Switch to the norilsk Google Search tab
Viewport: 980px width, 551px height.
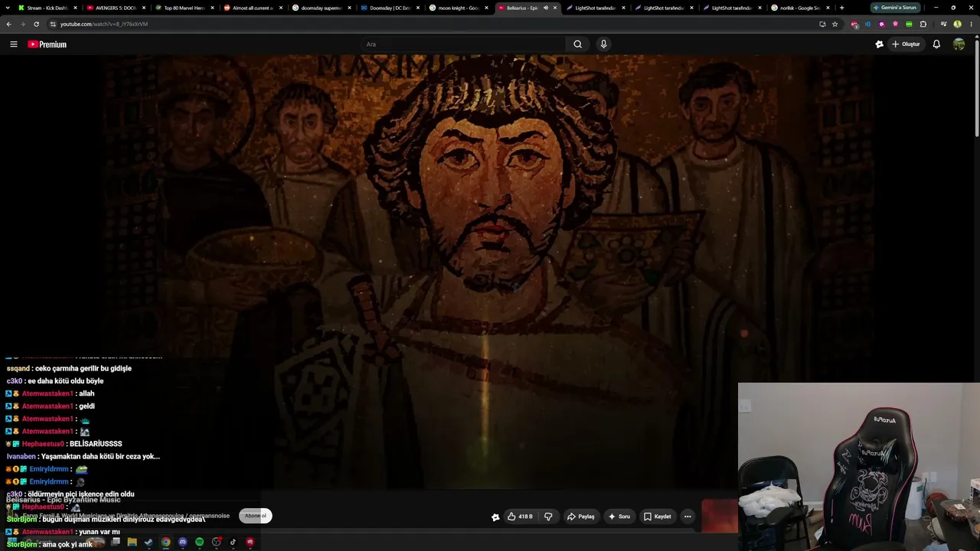point(800,8)
